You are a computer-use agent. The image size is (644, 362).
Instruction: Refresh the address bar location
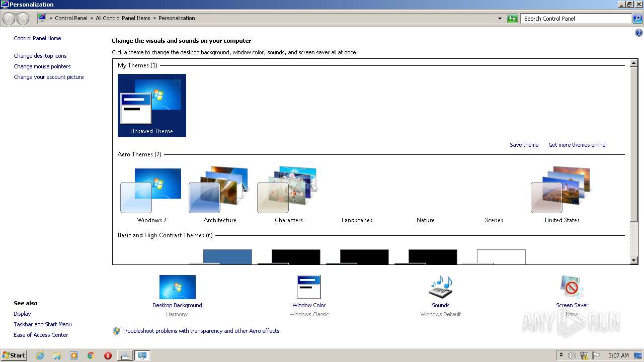512,19
